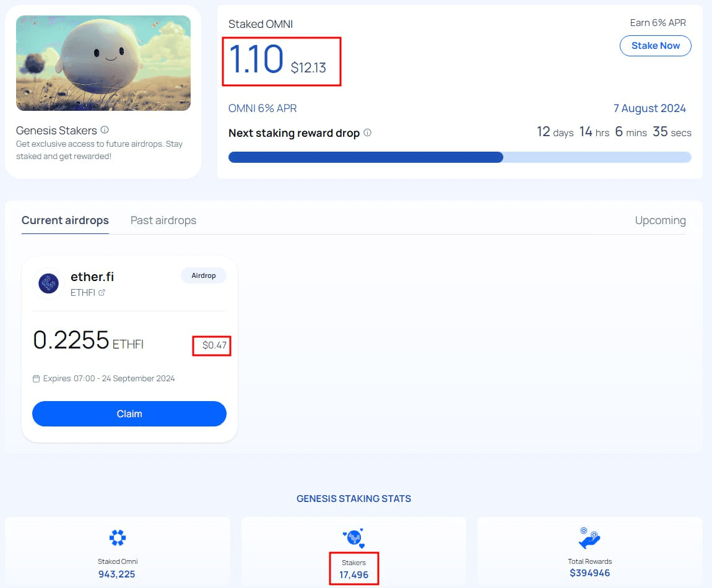Switch to the Current airdrops tab
Screen dimensions: 712x588
[65, 220]
